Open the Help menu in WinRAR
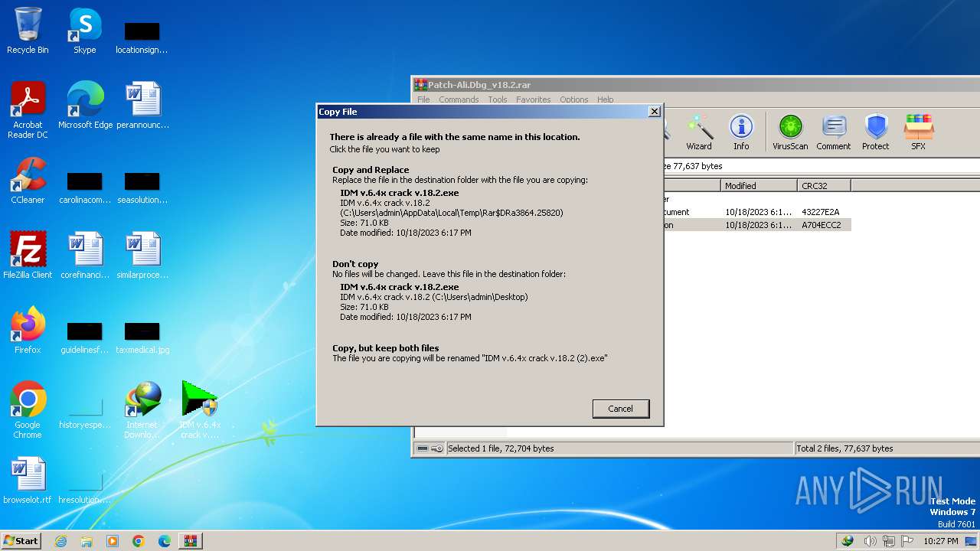 (x=606, y=99)
